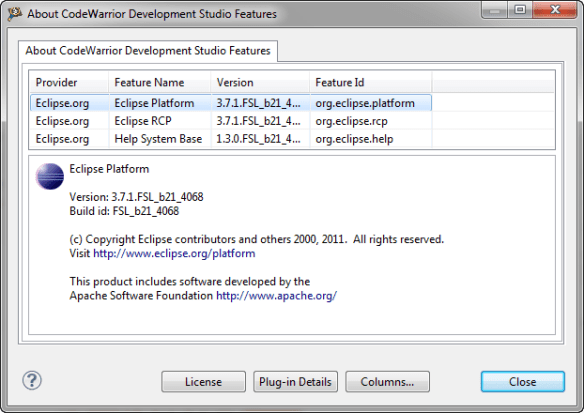Open the Columns... dialog button
Screen dimensions: 584x413
[387, 382]
